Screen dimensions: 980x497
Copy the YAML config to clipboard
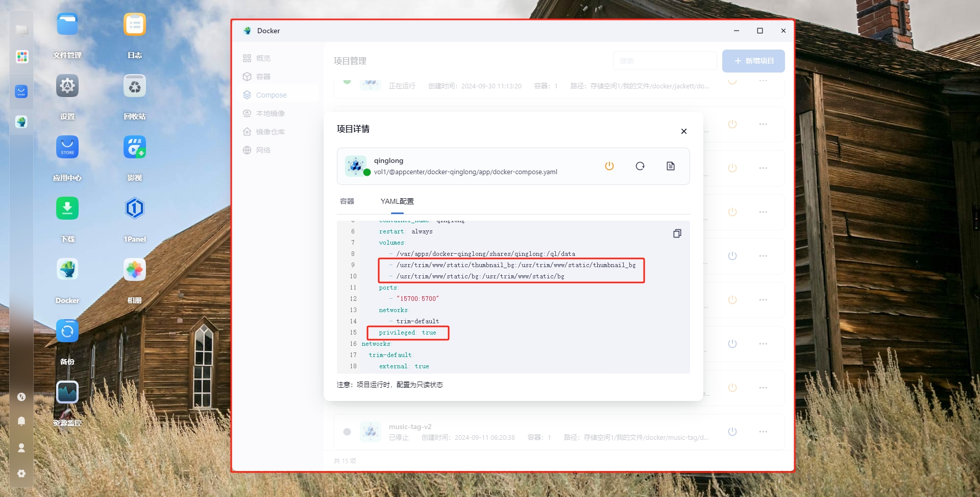tap(677, 233)
